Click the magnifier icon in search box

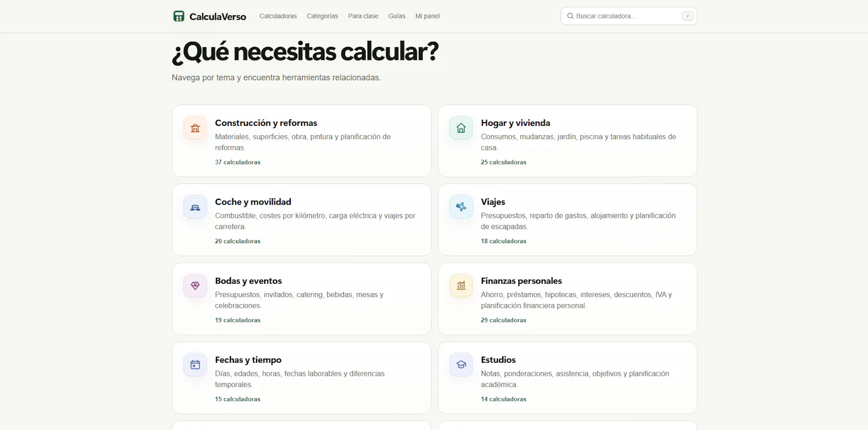(570, 16)
